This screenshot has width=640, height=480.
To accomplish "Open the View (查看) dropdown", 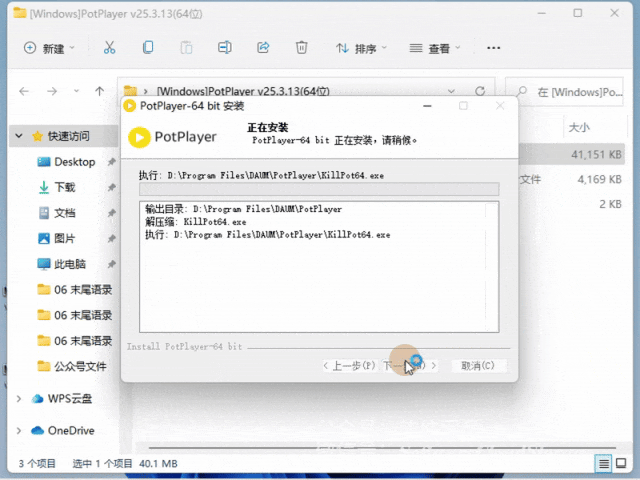I will pyautogui.click(x=435, y=49).
